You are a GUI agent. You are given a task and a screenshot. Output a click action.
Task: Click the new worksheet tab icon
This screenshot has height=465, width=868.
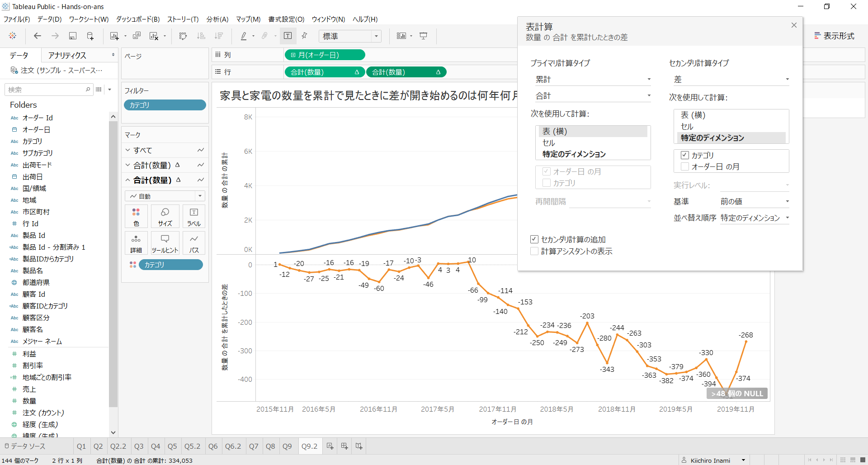(x=330, y=446)
